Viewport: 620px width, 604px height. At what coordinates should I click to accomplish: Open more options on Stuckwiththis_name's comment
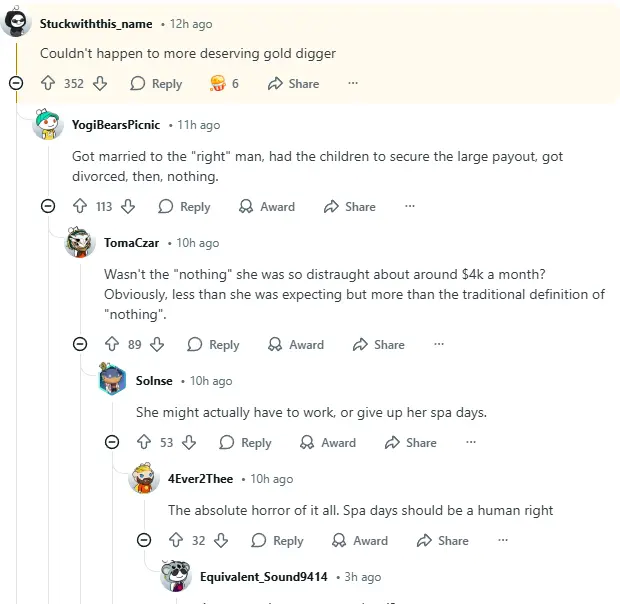point(353,84)
